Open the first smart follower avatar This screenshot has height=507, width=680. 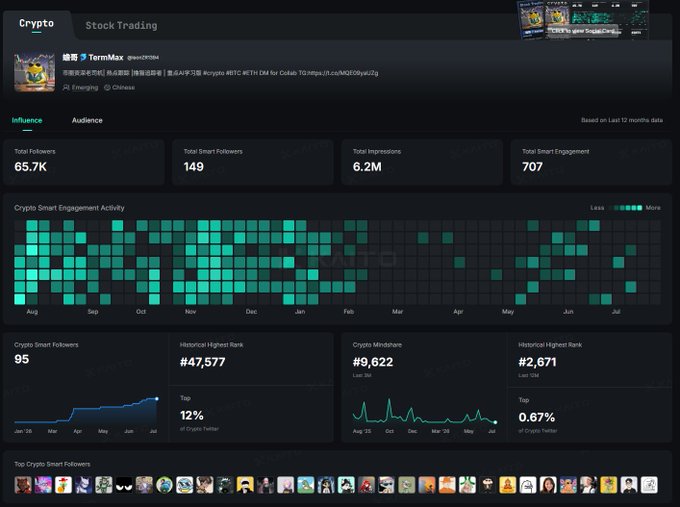[x=23, y=485]
